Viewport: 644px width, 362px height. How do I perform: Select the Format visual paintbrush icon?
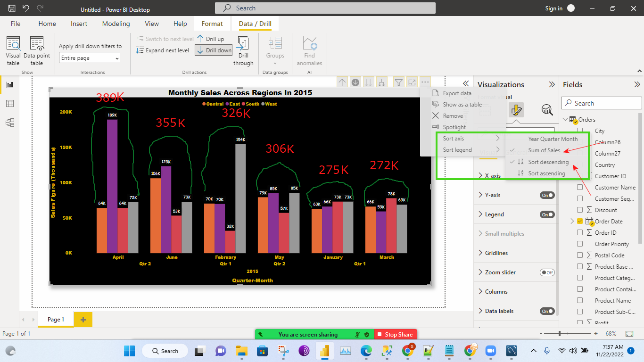(x=516, y=110)
